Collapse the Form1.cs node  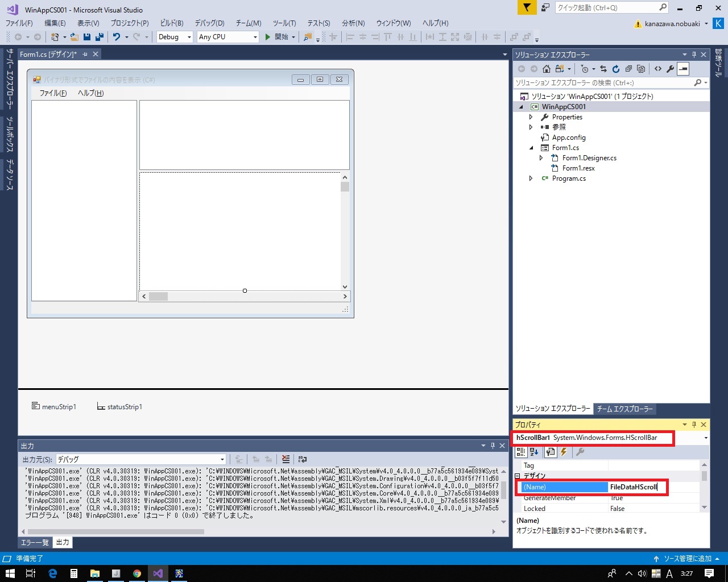[x=532, y=148]
